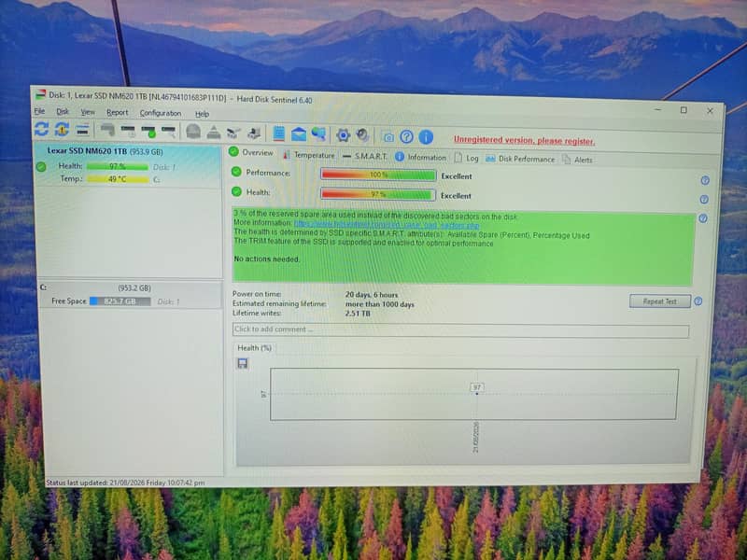Select the Health (%) graph tab
The height and width of the screenshot is (560, 747).
pos(254,348)
